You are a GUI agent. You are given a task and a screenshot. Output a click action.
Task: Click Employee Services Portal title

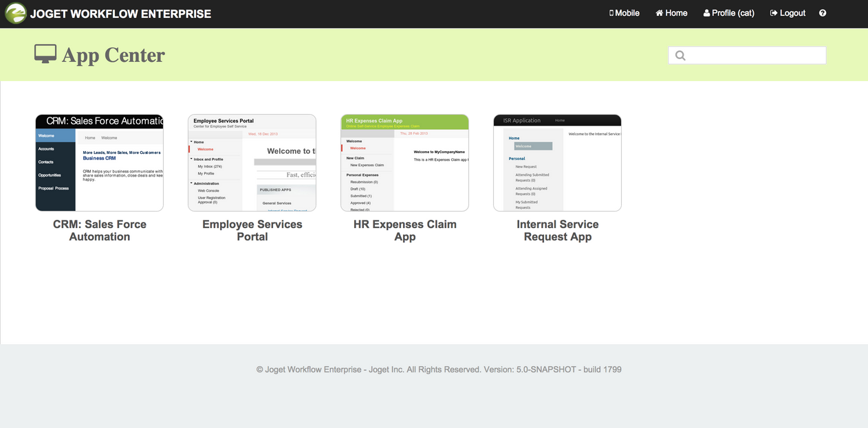pyautogui.click(x=252, y=230)
